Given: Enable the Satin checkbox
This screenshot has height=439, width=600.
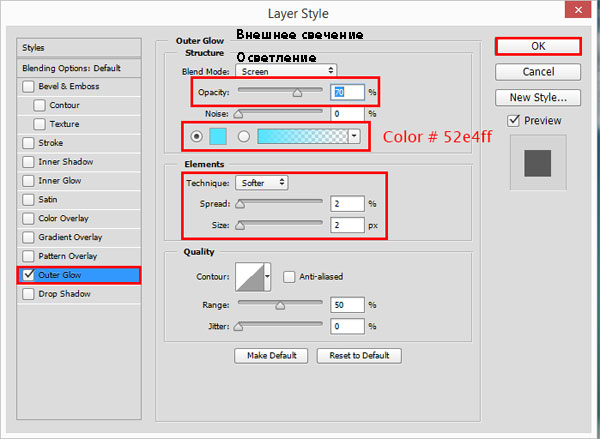Looking at the screenshot, I should click(28, 199).
